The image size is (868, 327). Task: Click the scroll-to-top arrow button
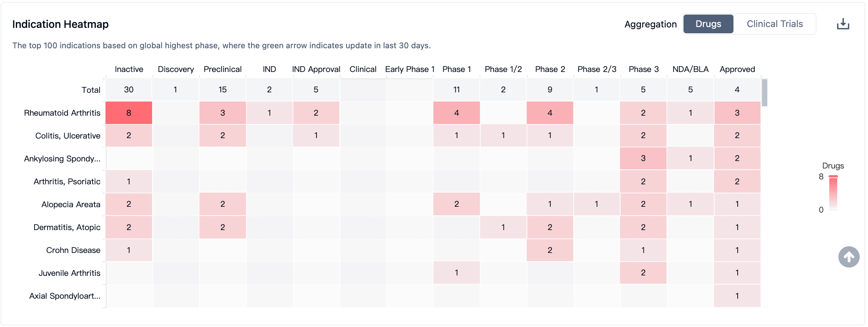(848, 257)
